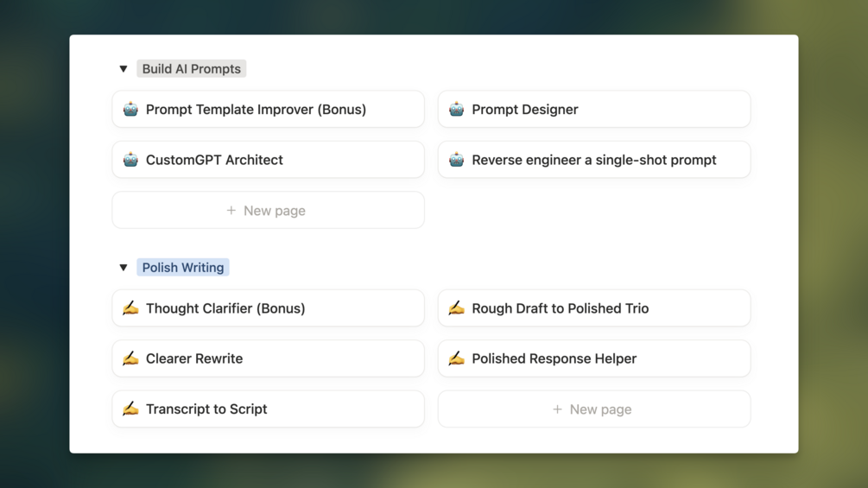Viewport: 868px width, 488px height.
Task: Add new page under Polish Writing
Action: (593, 409)
